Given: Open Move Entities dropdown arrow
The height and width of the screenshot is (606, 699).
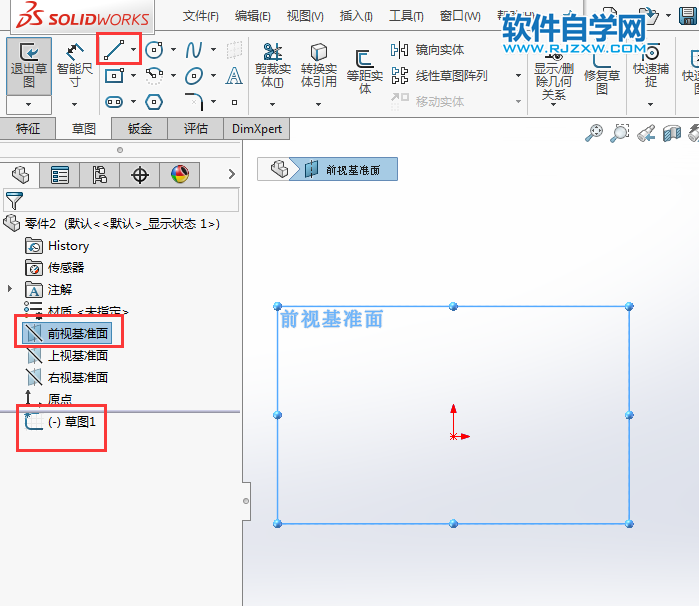Looking at the screenshot, I should tap(518, 102).
